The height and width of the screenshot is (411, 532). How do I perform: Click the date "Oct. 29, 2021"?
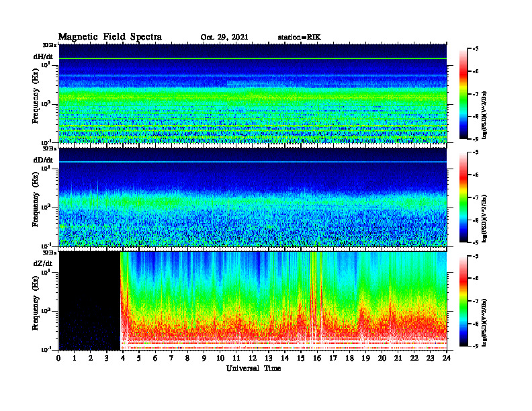(x=224, y=38)
